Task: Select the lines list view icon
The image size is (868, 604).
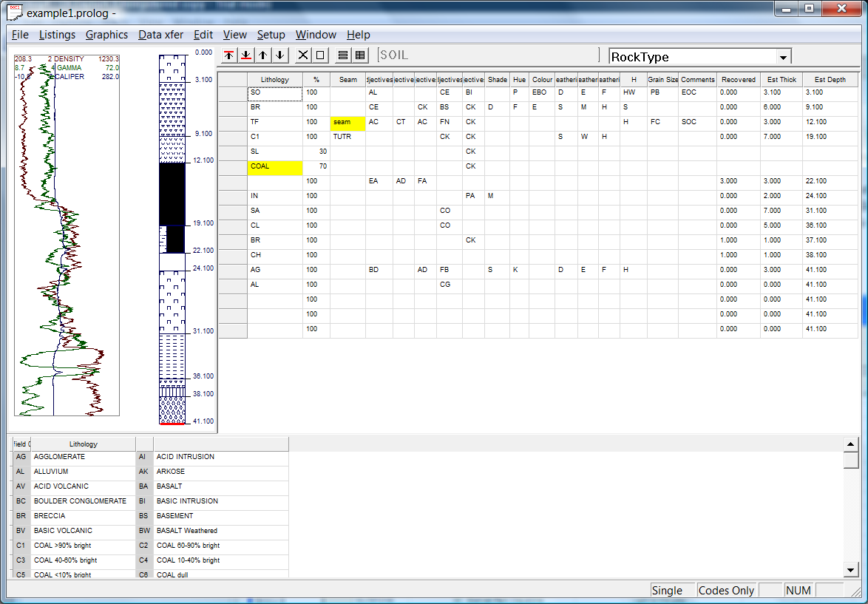Action: click(x=342, y=55)
